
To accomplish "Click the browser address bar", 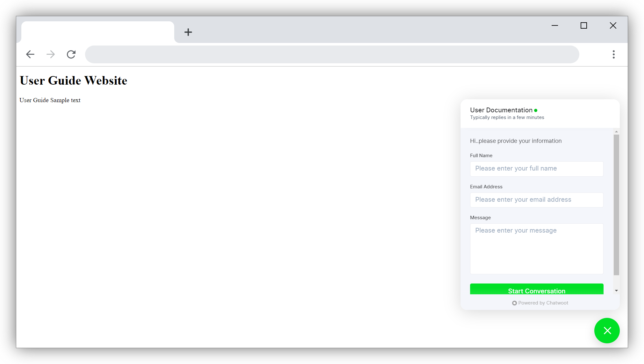I will click(332, 54).
